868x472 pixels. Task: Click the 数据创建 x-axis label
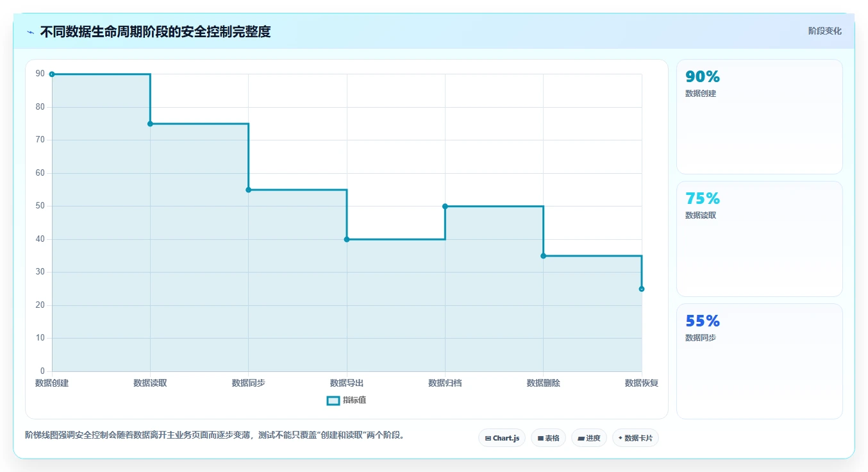click(52, 383)
